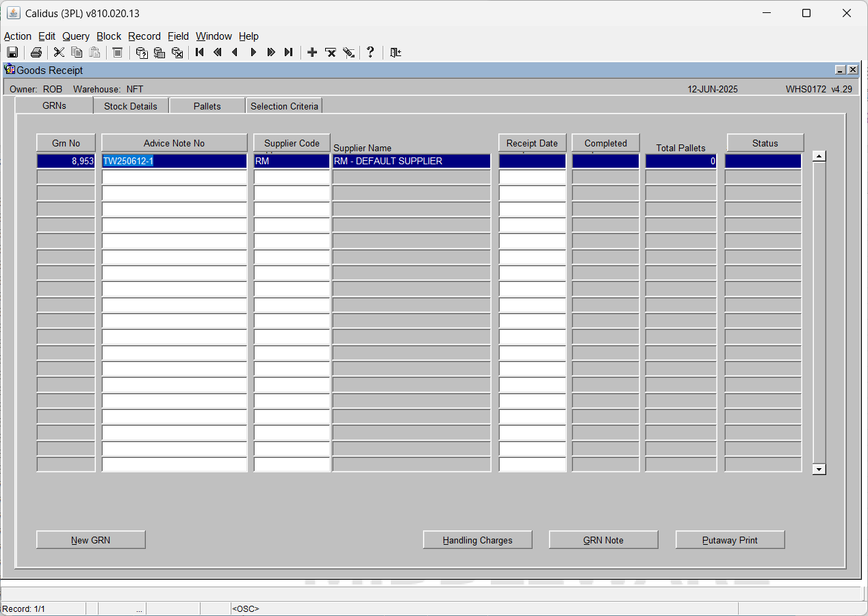The image size is (868, 616).
Task: Open the Record menu
Action: (144, 36)
